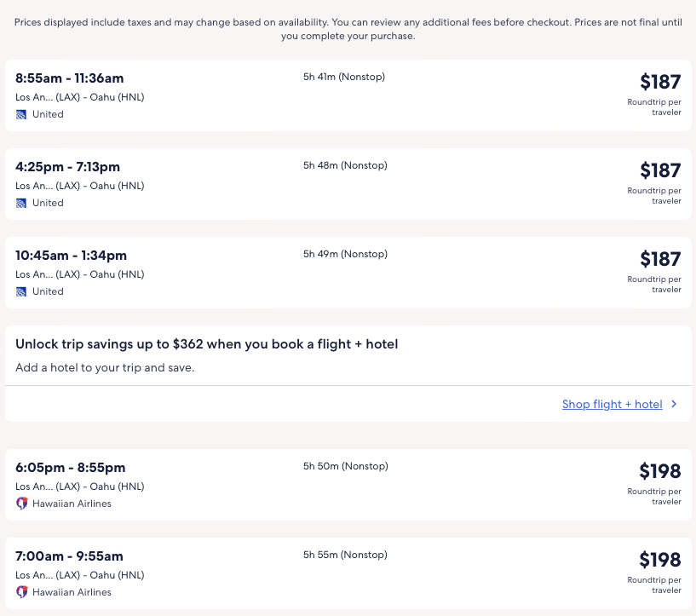Screen dimensions: 696x616
Task: Click the 5h 55m (Nonstop) duration text
Action: click(x=345, y=555)
